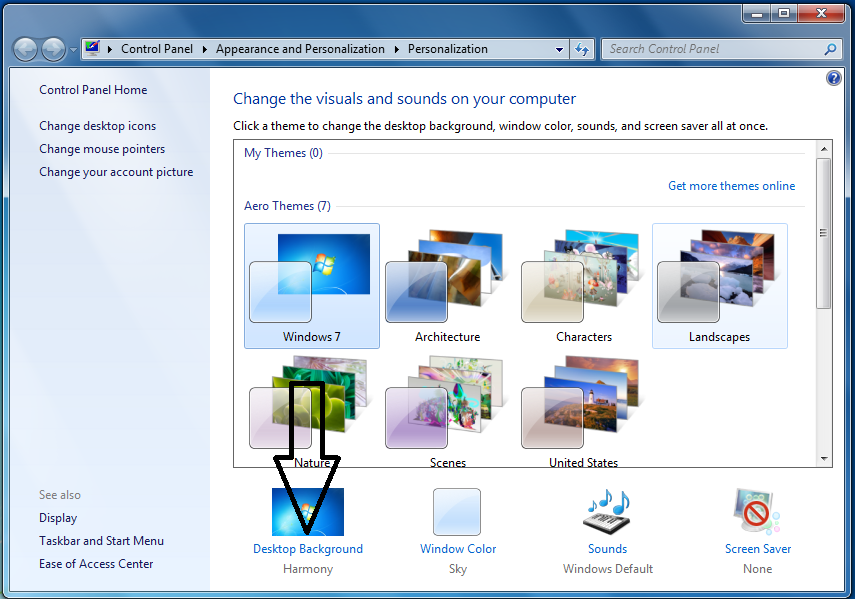The height and width of the screenshot is (599, 855).
Task: Click the None label under Screen Saver
Action: (757, 569)
